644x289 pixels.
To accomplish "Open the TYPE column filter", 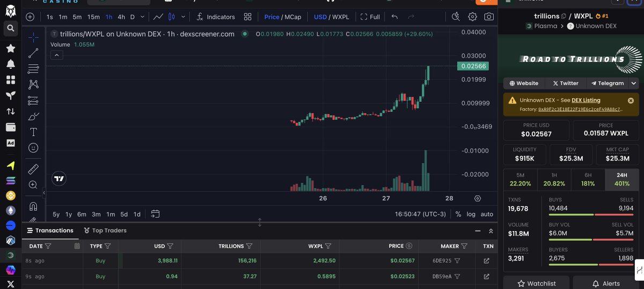I will coord(107,246).
